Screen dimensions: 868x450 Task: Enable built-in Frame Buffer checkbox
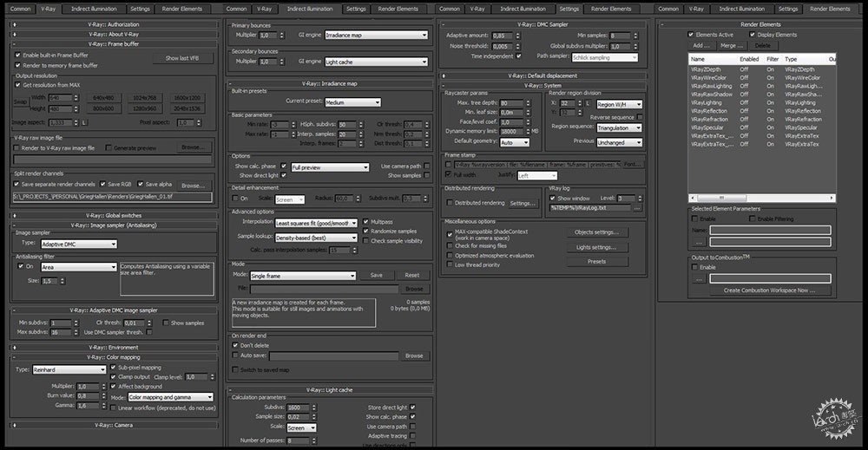click(x=17, y=55)
